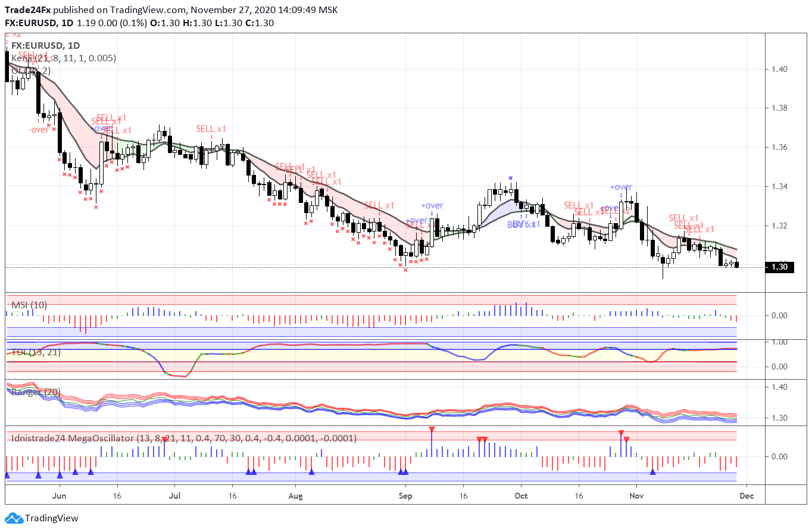Click the 0.00 value on the MegaOscillator pane axis
812x532 pixels.
(x=780, y=456)
